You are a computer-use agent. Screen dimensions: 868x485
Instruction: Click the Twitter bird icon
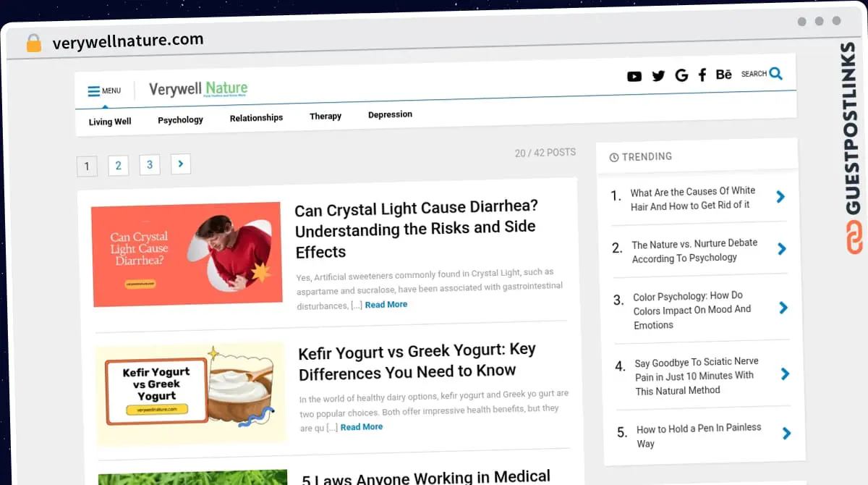click(x=658, y=76)
